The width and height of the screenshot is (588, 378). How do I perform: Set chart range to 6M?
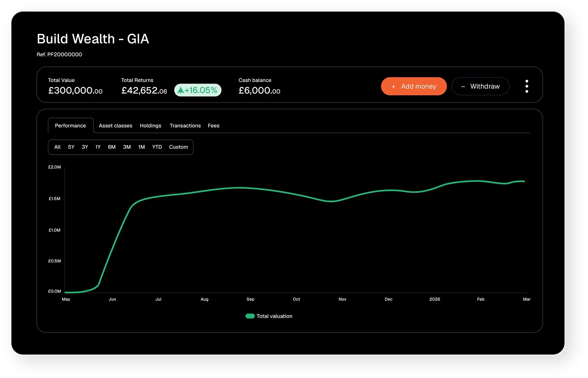(x=111, y=147)
